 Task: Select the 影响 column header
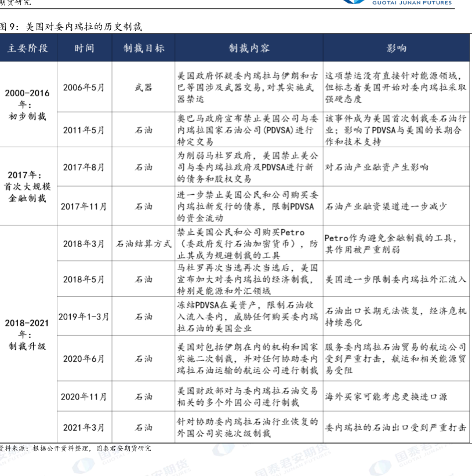397,48
